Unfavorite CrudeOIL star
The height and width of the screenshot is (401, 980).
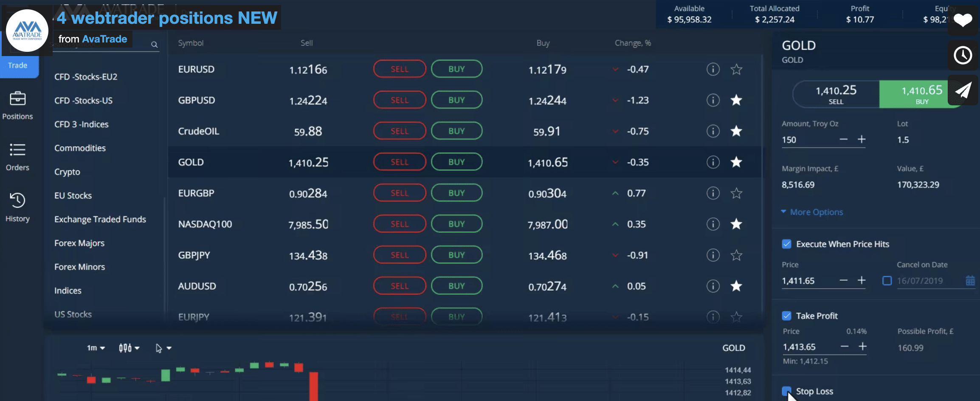click(736, 131)
